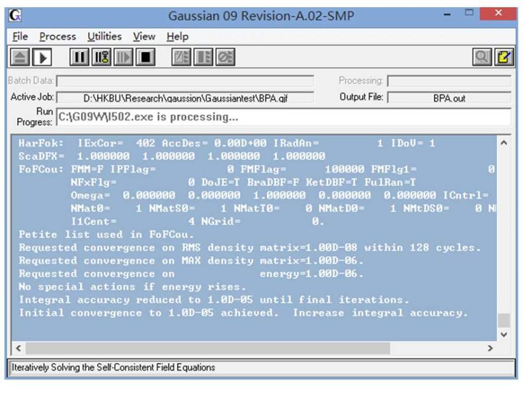The image size is (532, 399).
Task: Click the 'NFxFlg=' output line
Action: [x=244, y=182]
